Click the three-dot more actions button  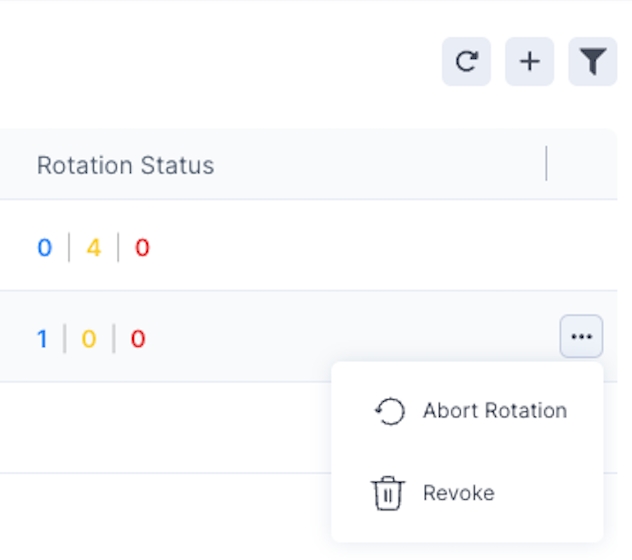[581, 337]
